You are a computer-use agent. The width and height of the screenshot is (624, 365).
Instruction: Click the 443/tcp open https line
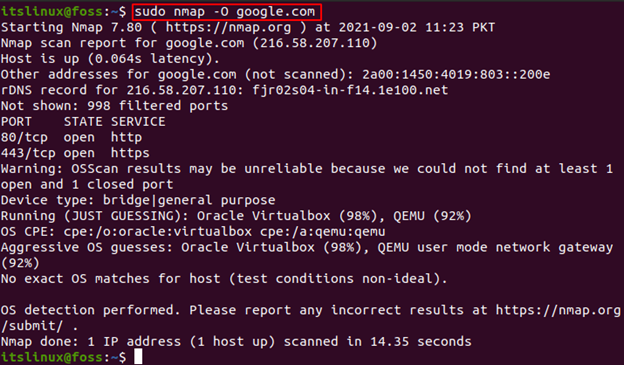click(75, 153)
